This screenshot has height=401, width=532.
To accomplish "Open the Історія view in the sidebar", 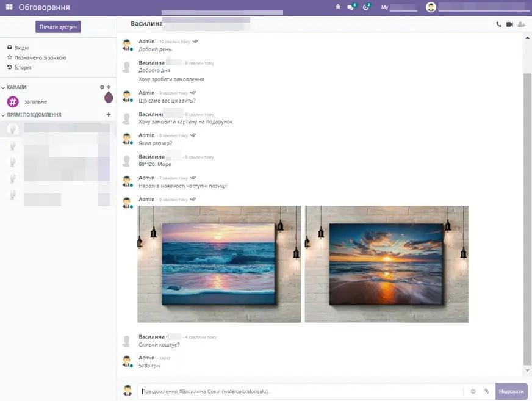I will [23, 67].
